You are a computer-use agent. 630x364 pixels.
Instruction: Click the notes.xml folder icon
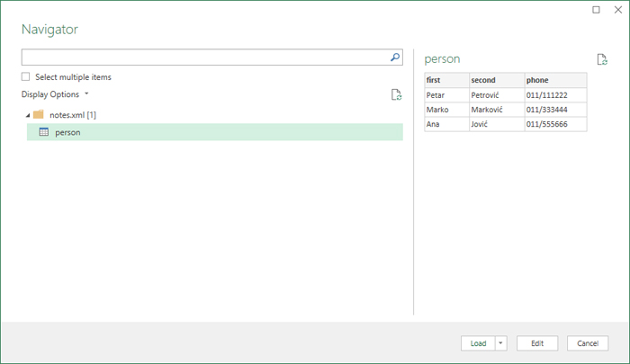click(x=38, y=115)
